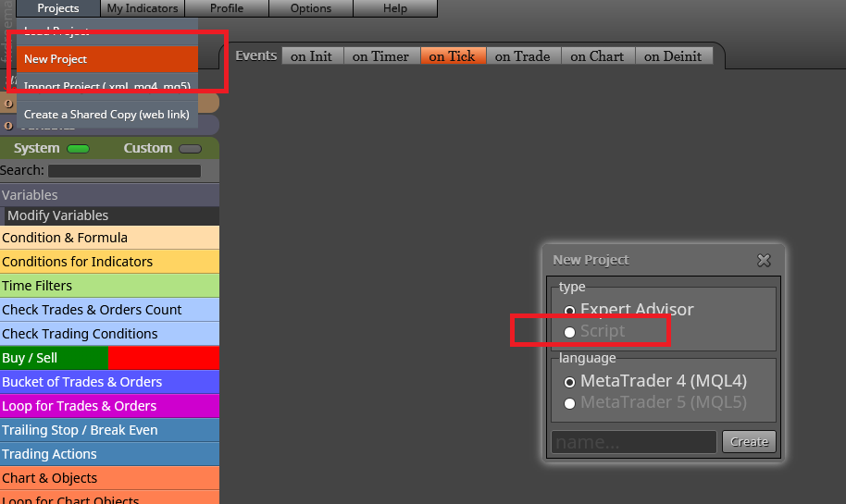Image resolution: width=846 pixels, height=504 pixels.
Task: Switch to the on Tick event tab
Action: click(453, 56)
